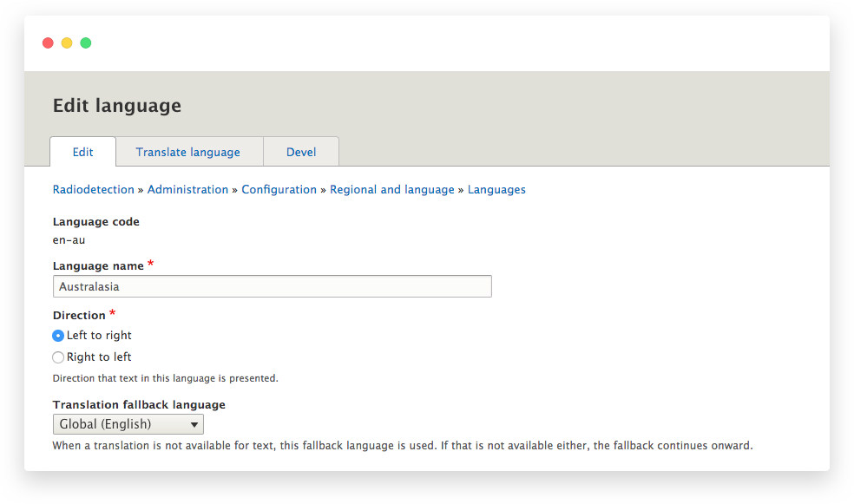Select Left to right direction

click(x=58, y=336)
